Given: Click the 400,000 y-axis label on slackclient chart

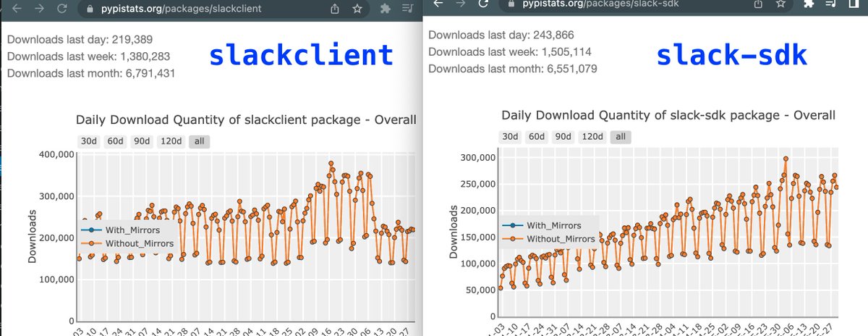Looking at the screenshot, I should [x=57, y=154].
